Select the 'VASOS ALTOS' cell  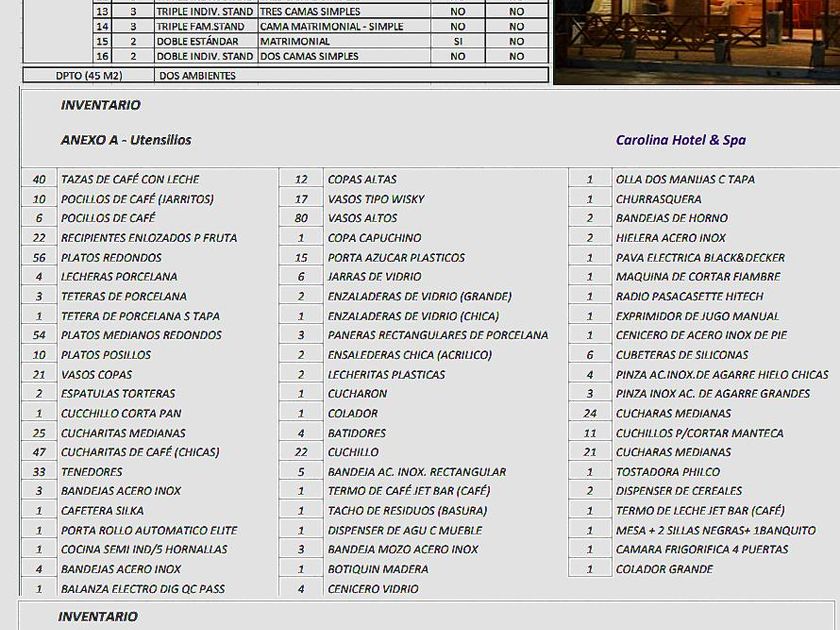point(362,219)
